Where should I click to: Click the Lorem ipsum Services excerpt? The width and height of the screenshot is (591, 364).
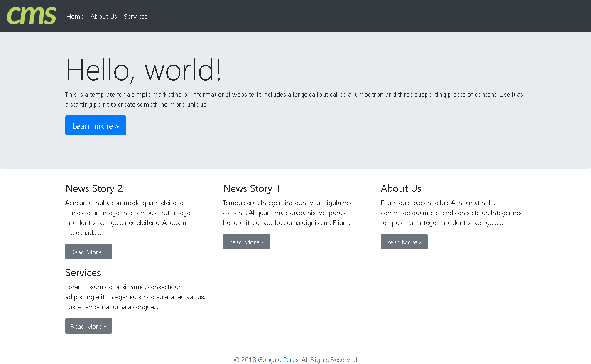pyautogui.click(x=135, y=297)
